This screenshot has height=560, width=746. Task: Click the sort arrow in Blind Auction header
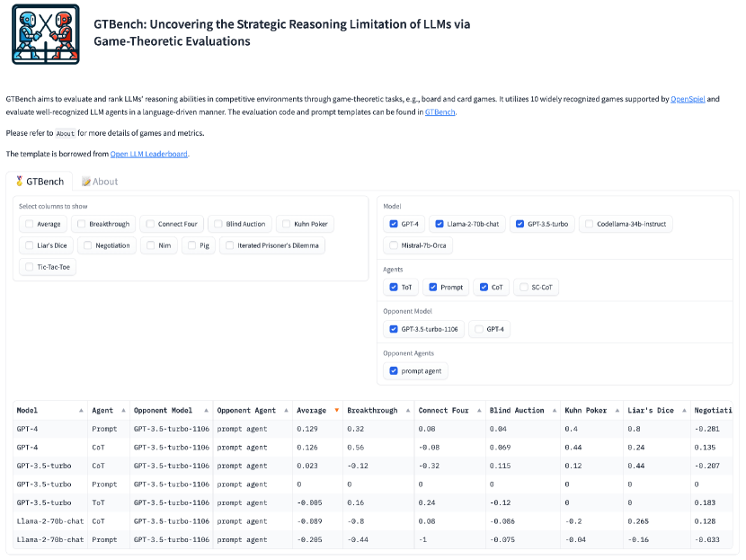[550, 411]
